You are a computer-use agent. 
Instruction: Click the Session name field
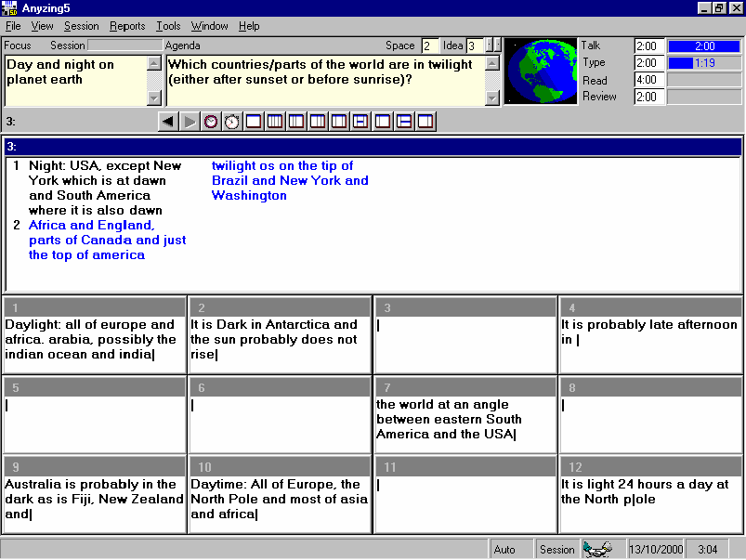coord(125,46)
